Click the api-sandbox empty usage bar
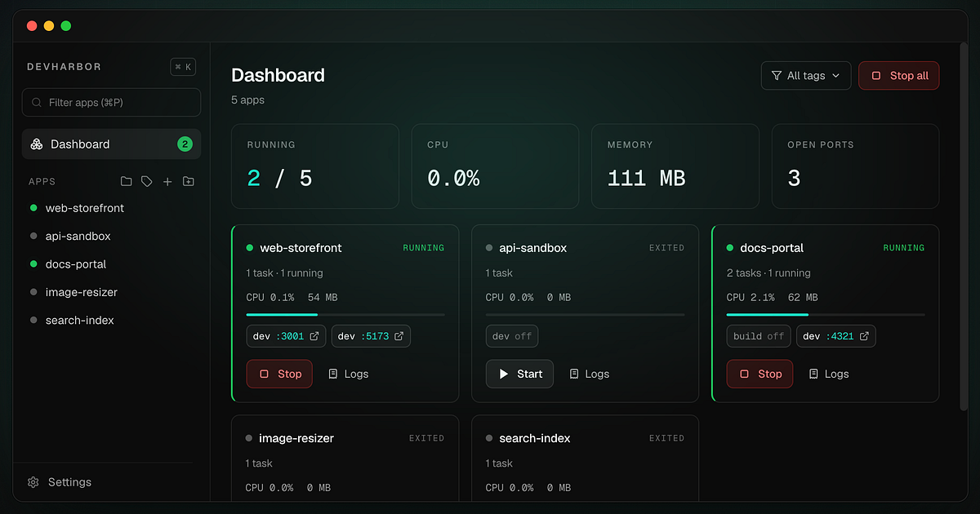This screenshot has width=980, height=514. (x=586, y=314)
